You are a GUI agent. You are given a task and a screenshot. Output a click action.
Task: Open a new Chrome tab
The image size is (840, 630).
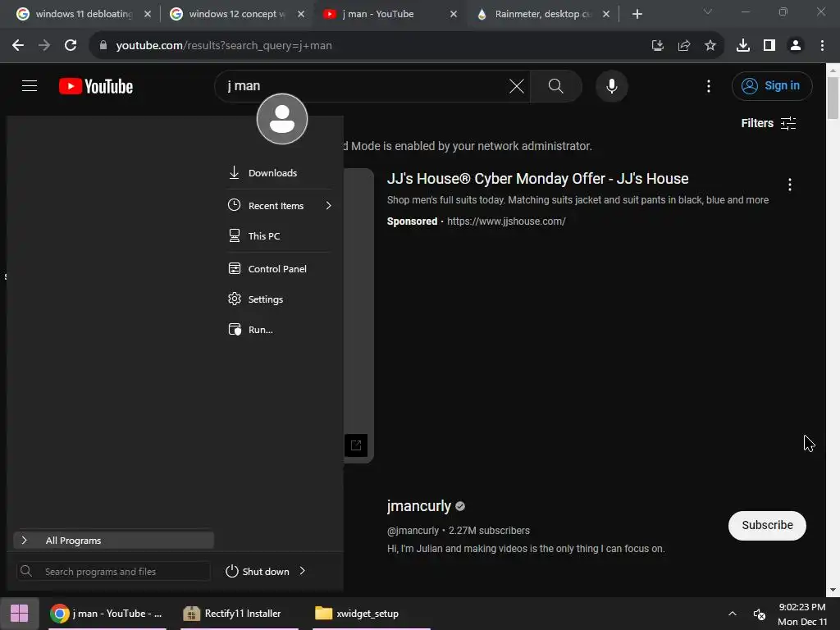point(637,14)
